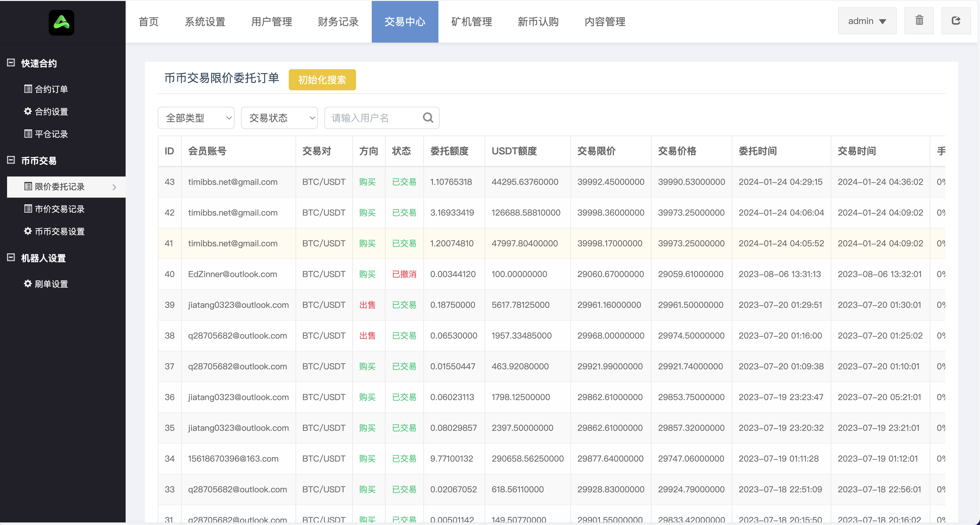
Task: Switch to the 财务记录 tab
Action: (337, 22)
